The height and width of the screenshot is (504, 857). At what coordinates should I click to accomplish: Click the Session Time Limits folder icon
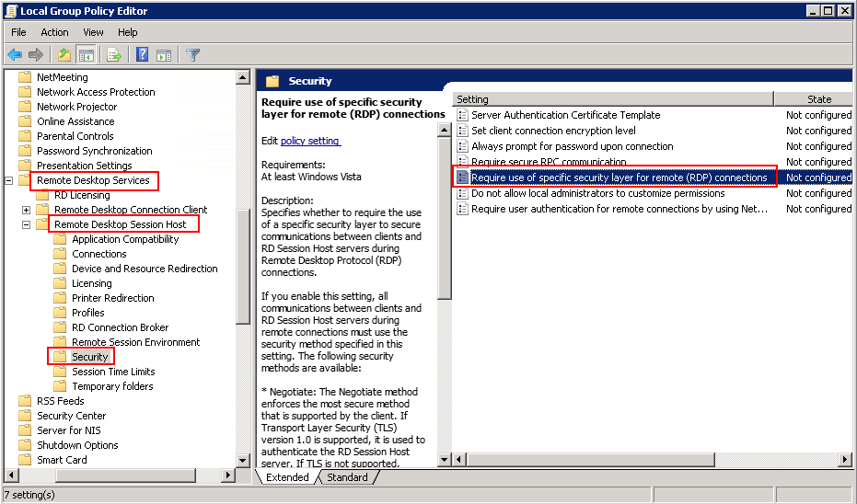pyautogui.click(x=60, y=372)
